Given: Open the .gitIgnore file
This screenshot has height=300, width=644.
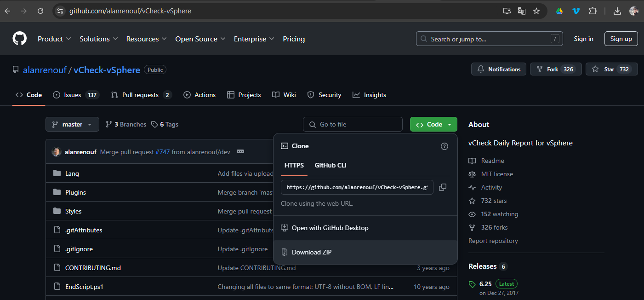Looking at the screenshot, I should [x=79, y=249].
